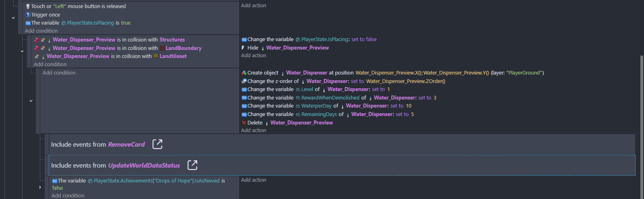Select the WaterperDay value 10 parameter
This screenshot has height=199, width=644.
click(x=409, y=106)
